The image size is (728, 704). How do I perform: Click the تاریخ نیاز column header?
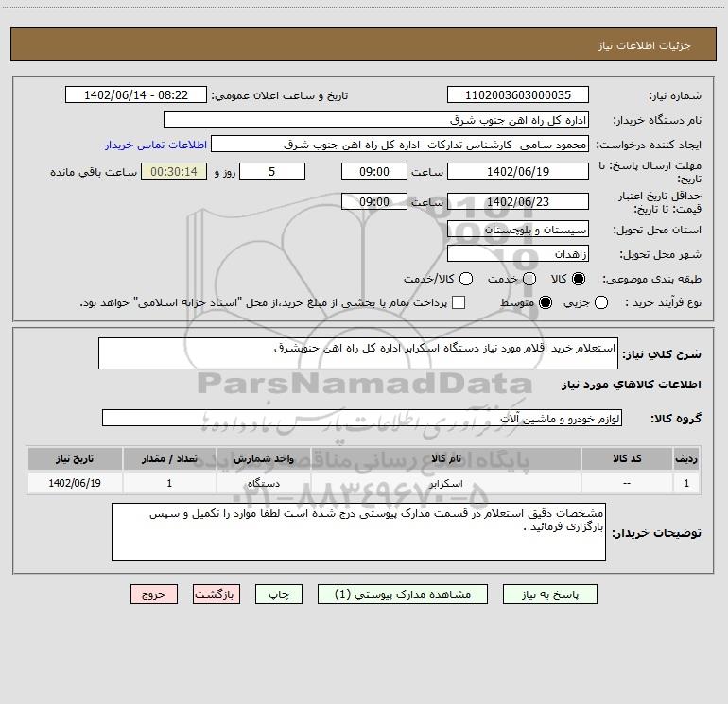click(x=75, y=459)
